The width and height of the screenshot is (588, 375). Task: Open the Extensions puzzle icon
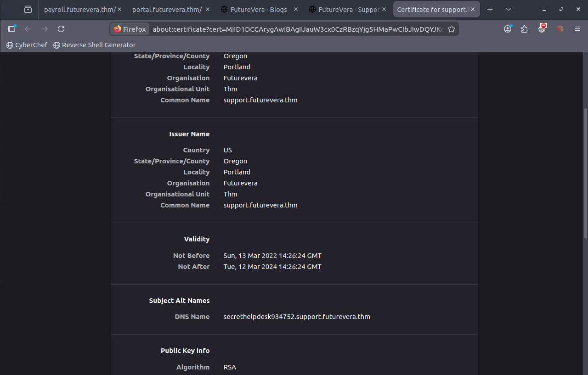click(525, 29)
